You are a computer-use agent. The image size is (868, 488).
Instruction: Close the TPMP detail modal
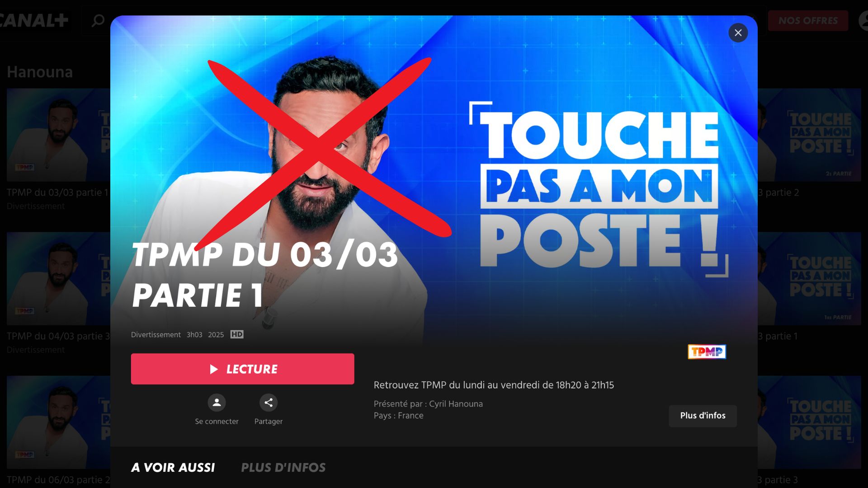coord(738,33)
